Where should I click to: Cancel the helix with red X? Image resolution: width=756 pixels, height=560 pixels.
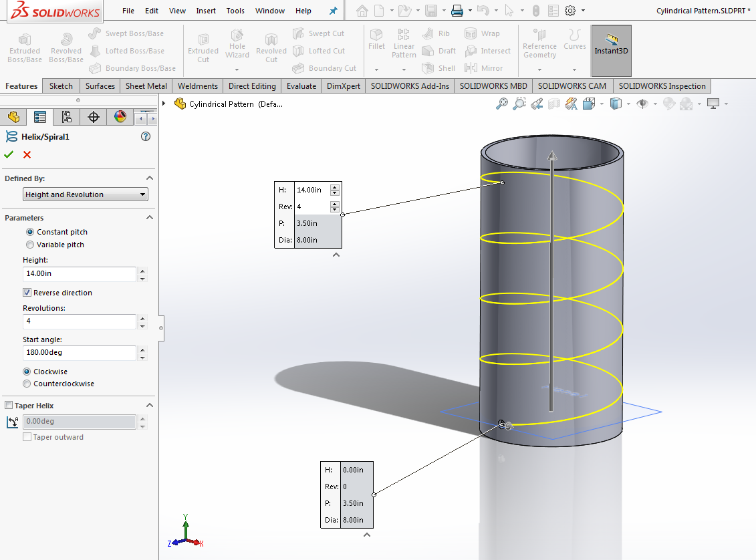(x=27, y=154)
